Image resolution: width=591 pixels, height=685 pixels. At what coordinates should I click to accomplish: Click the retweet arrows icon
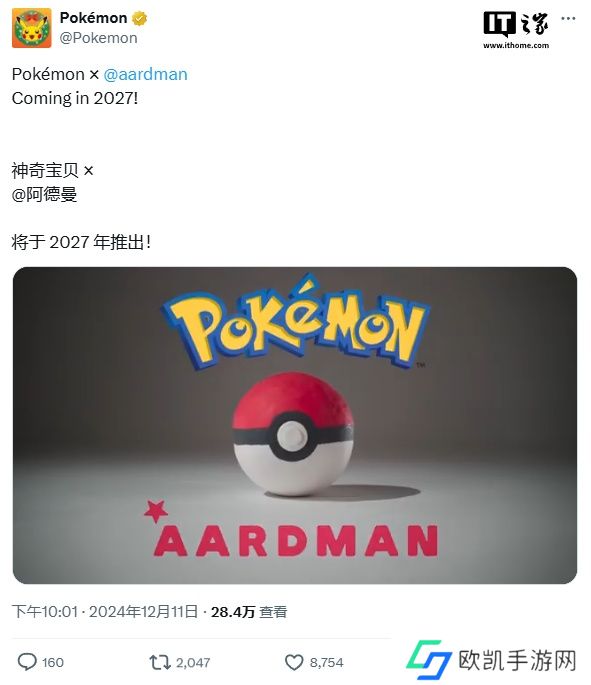(159, 662)
